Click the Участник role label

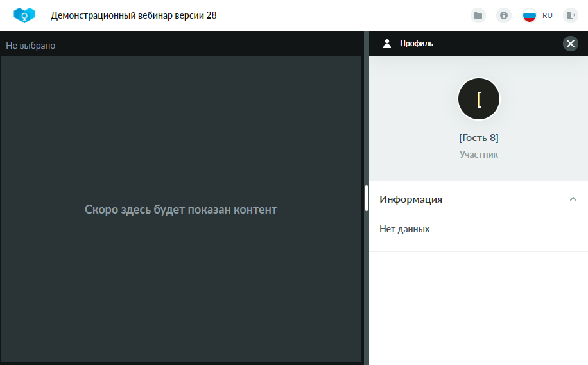coord(479,155)
